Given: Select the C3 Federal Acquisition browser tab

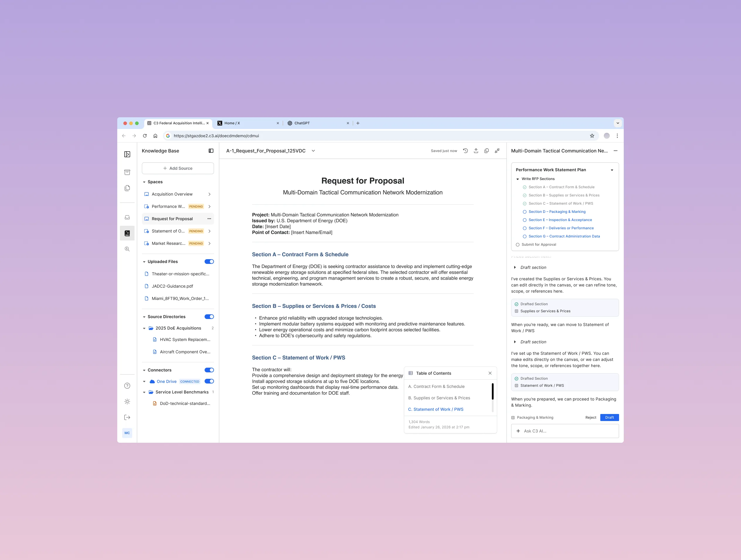Looking at the screenshot, I should [x=178, y=123].
